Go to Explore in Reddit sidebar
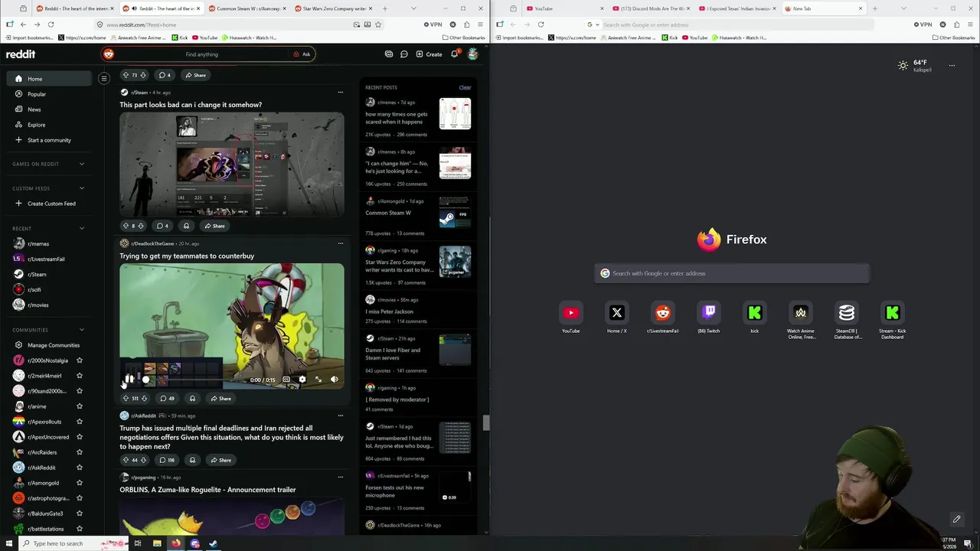The width and height of the screenshot is (980, 551). 37,125
